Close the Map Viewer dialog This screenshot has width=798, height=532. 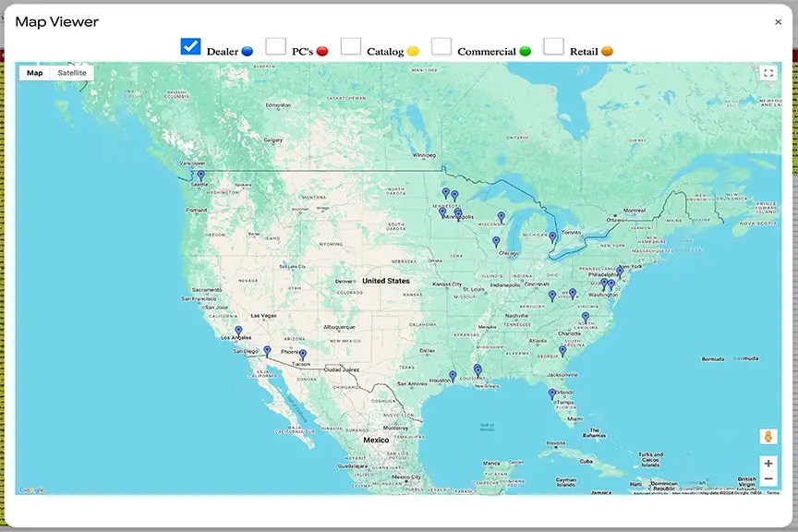pos(779,22)
